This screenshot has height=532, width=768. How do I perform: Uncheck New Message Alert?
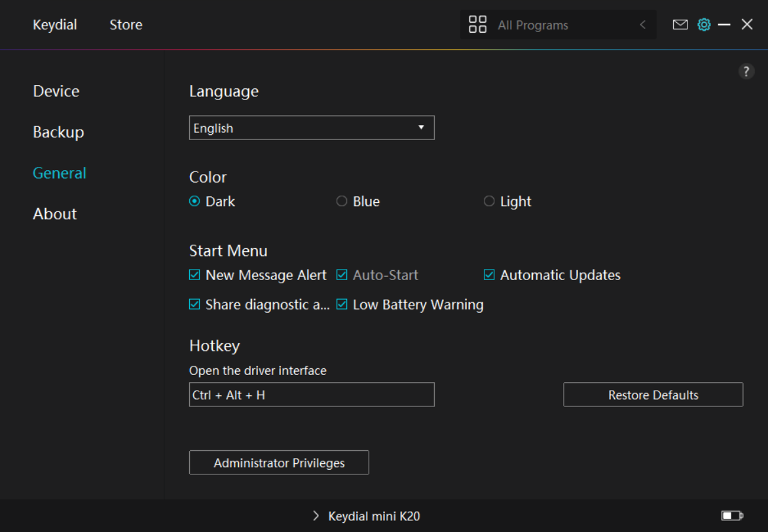194,275
